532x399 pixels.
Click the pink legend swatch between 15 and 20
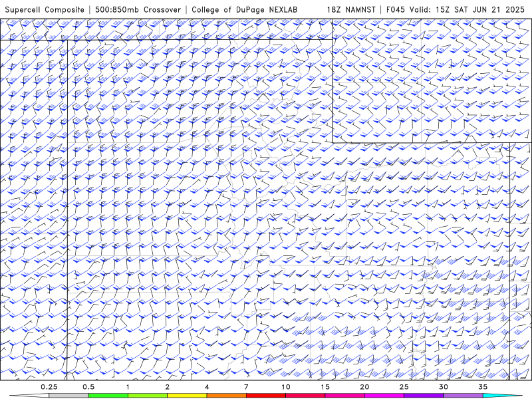(x=344, y=396)
